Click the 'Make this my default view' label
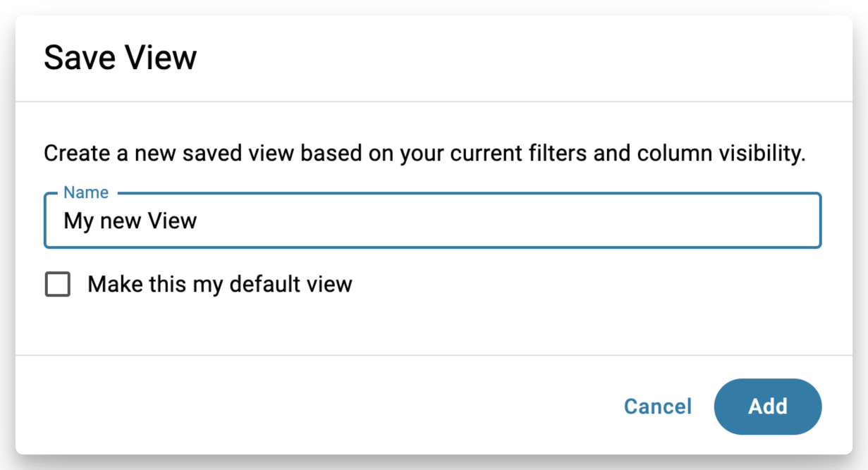 [x=220, y=285]
